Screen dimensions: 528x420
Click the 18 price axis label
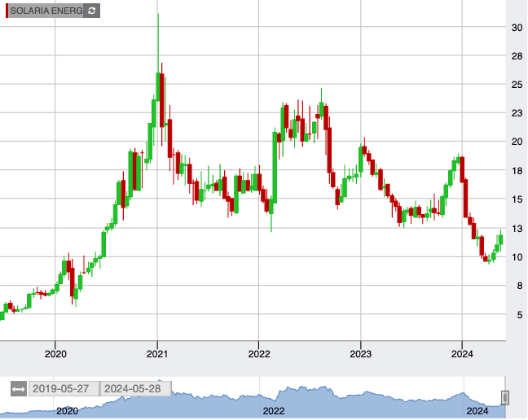pos(517,171)
